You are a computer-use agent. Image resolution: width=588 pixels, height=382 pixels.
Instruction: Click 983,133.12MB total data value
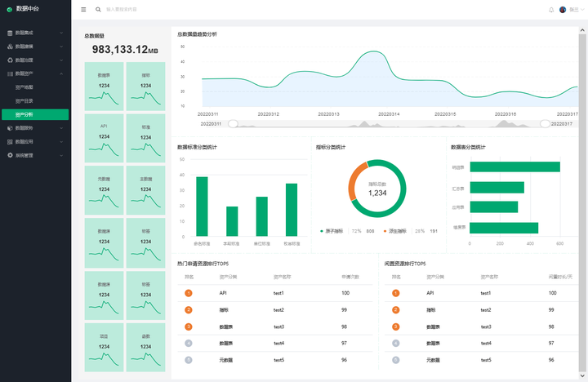[125, 49]
